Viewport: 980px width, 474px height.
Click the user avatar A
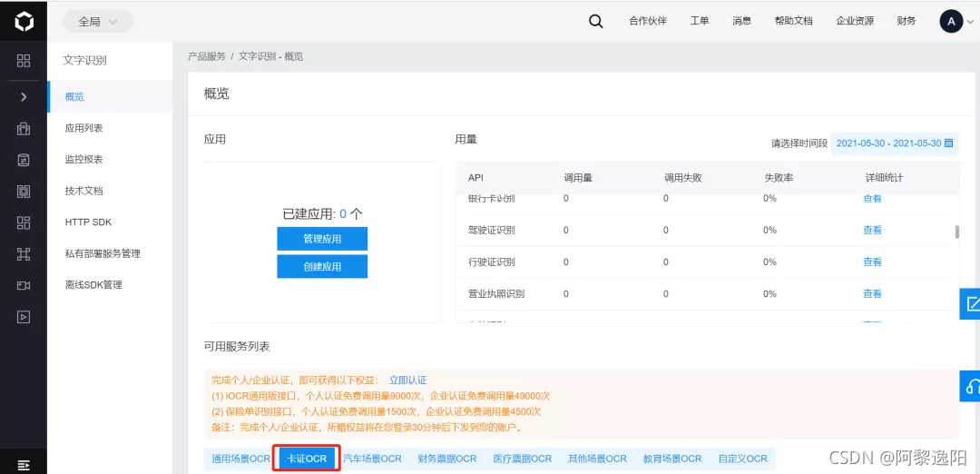tap(951, 21)
